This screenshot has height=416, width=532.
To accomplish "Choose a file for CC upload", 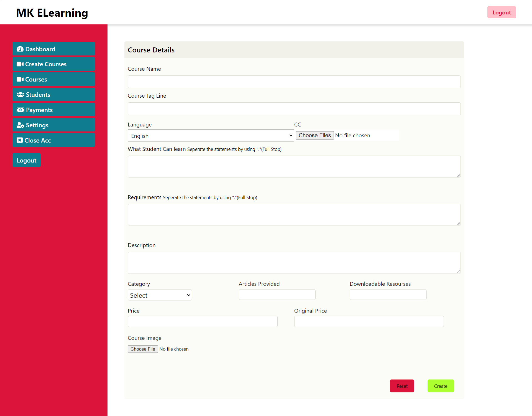I will click(x=314, y=135).
